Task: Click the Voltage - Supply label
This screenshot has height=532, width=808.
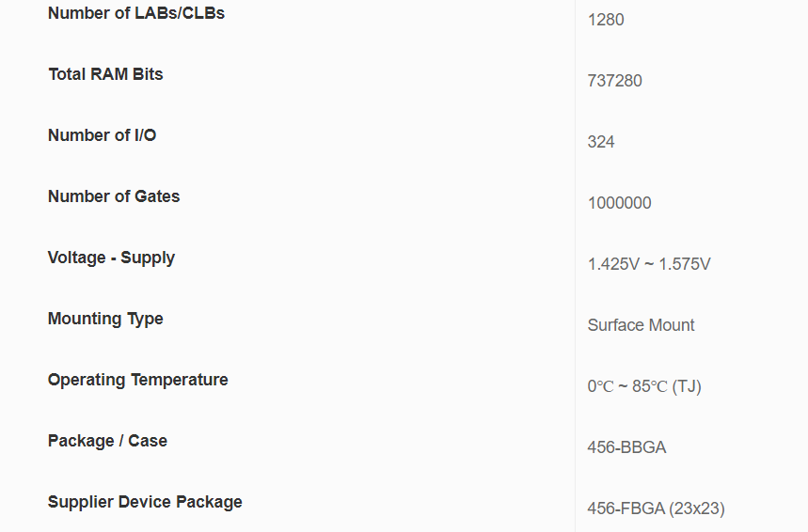Action: (x=111, y=258)
